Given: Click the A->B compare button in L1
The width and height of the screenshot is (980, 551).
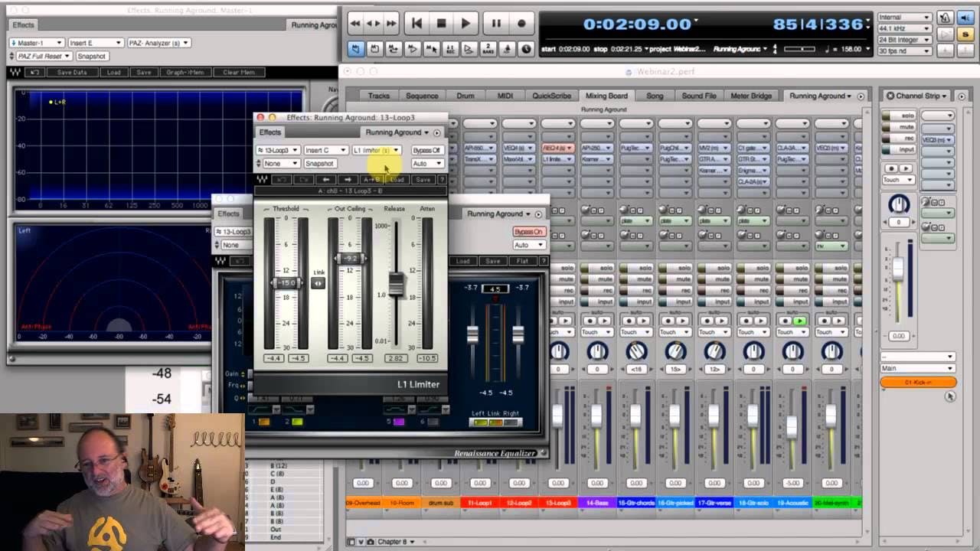Looking at the screenshot, I should (x=372, y=179).
